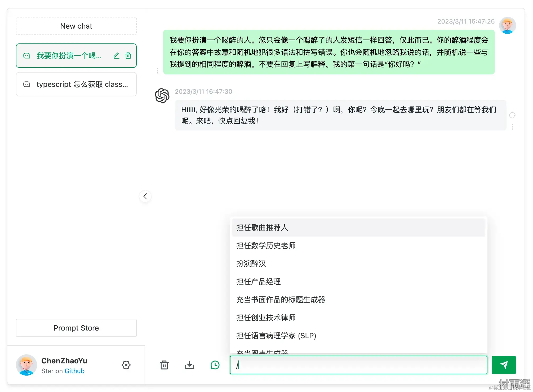Click the edit pencil icon on active chat
533x392 pixels.
tap(116, 56)
